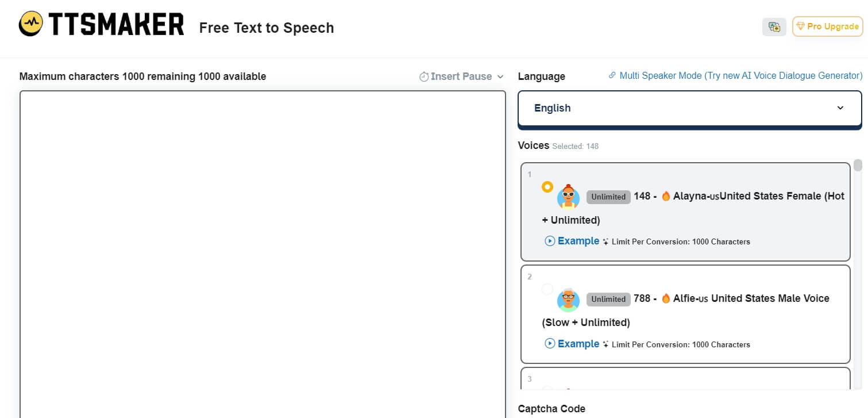The height and width of the screenshot is (418, 868).
Task: Click the Pro Upgrade button
Action: (827, 26)
